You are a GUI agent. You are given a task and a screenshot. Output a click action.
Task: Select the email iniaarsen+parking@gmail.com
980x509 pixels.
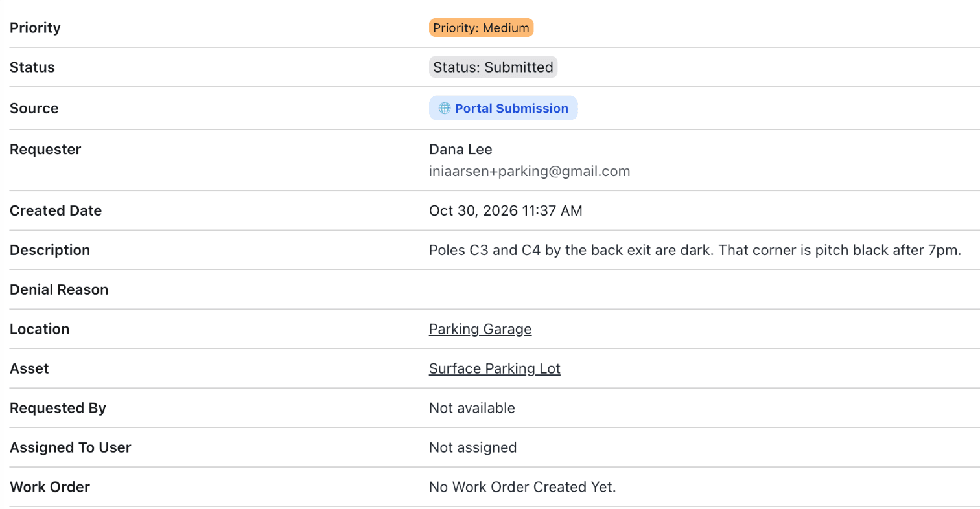click(530, 172)
